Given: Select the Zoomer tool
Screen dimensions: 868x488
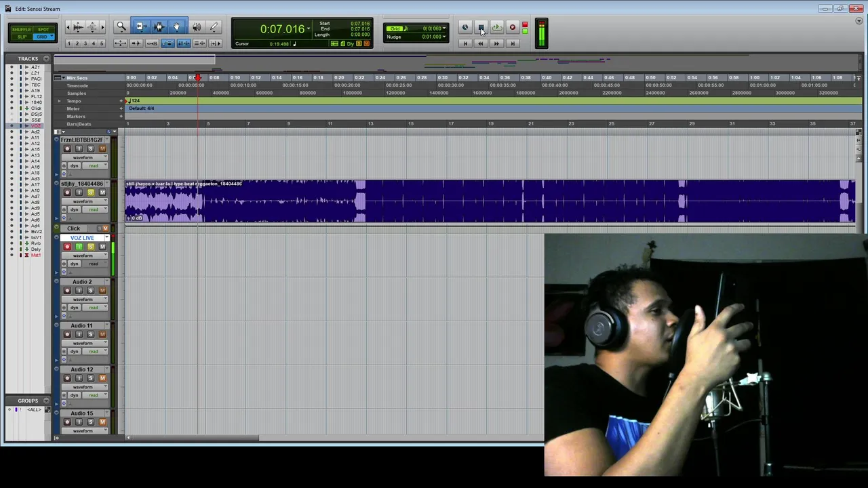Looking at the screenshot, I should click(121, 27).
